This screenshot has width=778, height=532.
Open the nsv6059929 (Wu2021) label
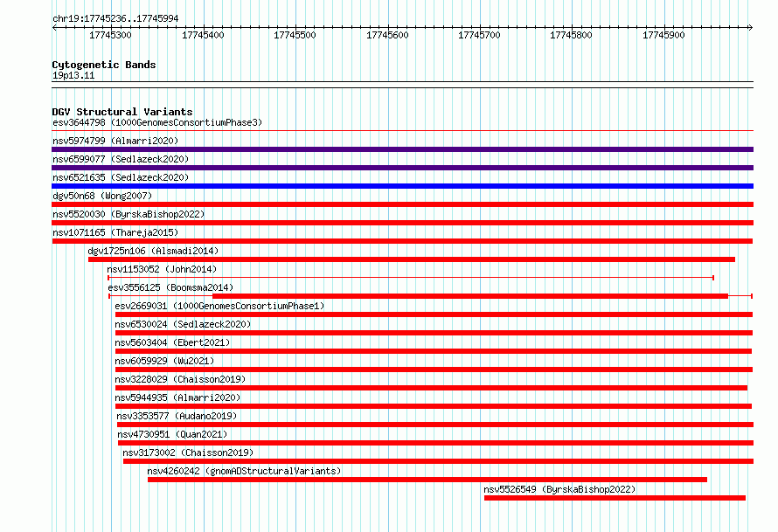click(164, 361)
